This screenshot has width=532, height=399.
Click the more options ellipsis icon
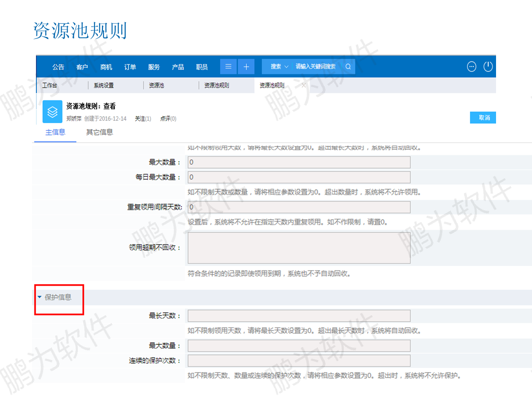(471, 66)
